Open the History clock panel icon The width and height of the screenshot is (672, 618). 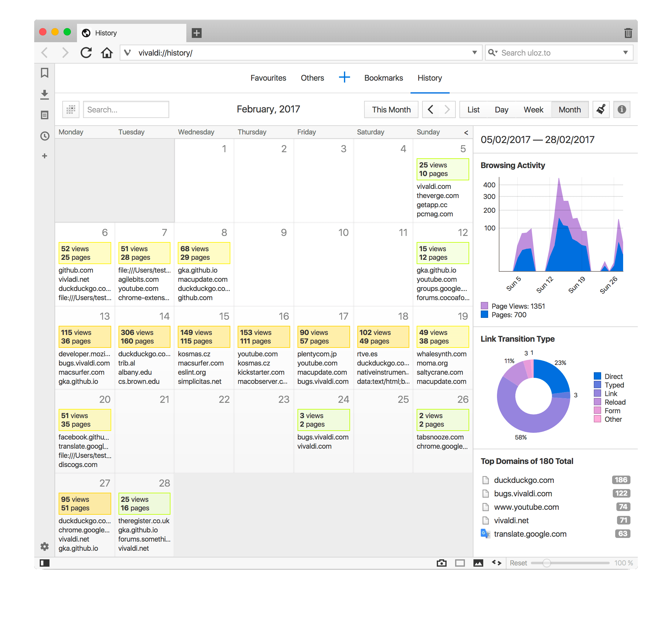44,136
